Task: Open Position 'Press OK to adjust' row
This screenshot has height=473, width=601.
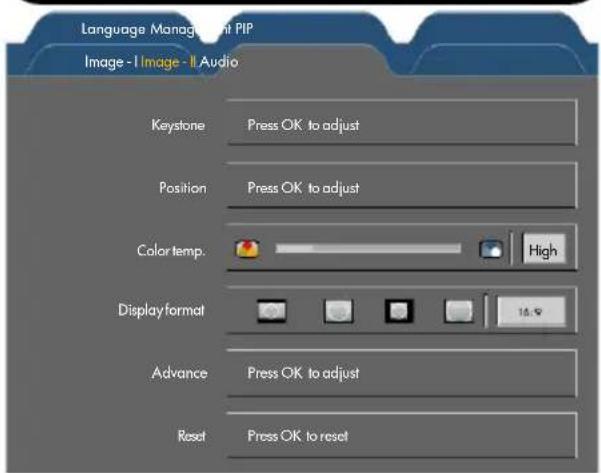Action: [x=402, y=186]
